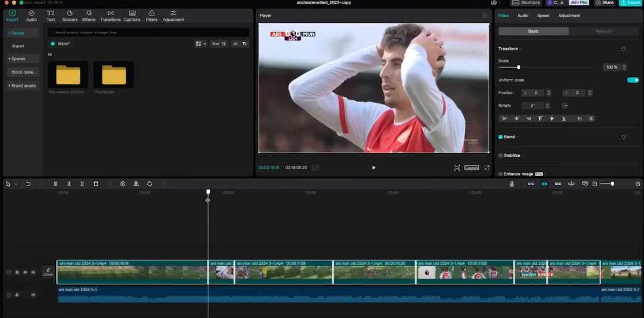Viewport: 644px width, 318px height.
Task: Reset the Transform settings
Action: tap(623, 49)
